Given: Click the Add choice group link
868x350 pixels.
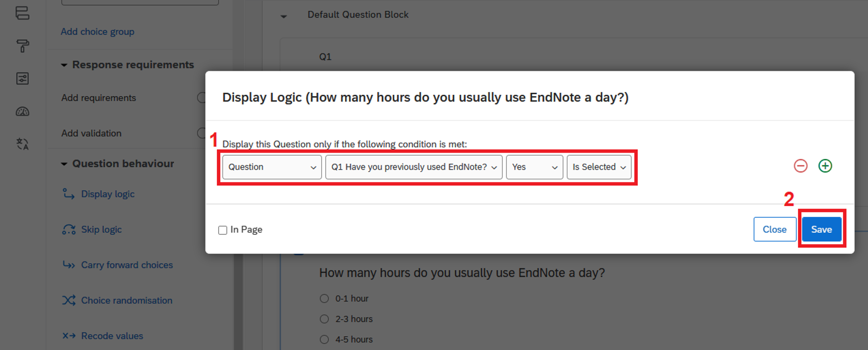Looking at the screenshot, I should [x=97, y=32].
